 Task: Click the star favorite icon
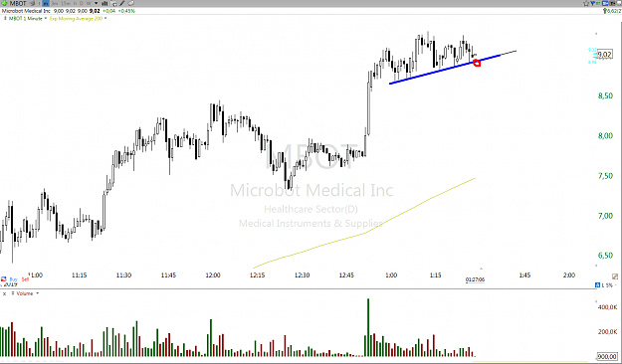586,4
